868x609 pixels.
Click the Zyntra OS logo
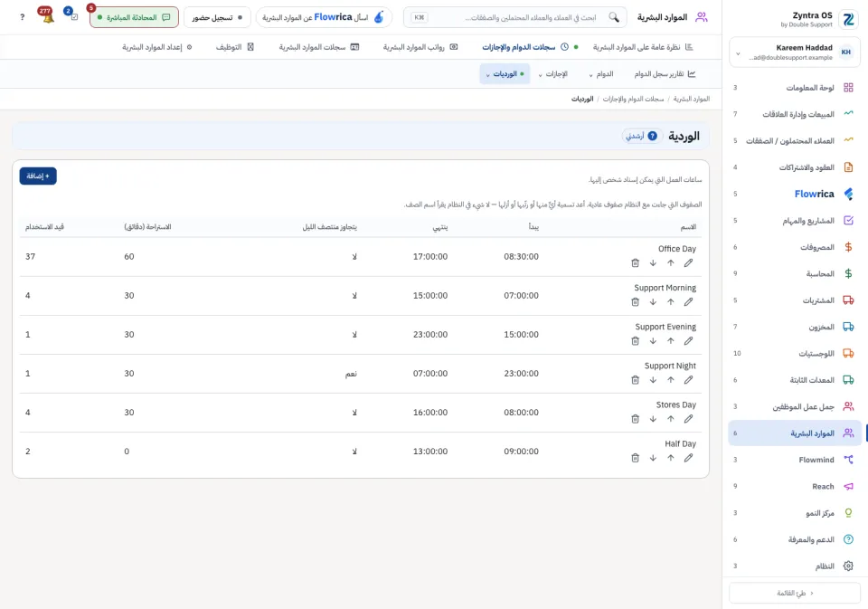click(848, 19)
